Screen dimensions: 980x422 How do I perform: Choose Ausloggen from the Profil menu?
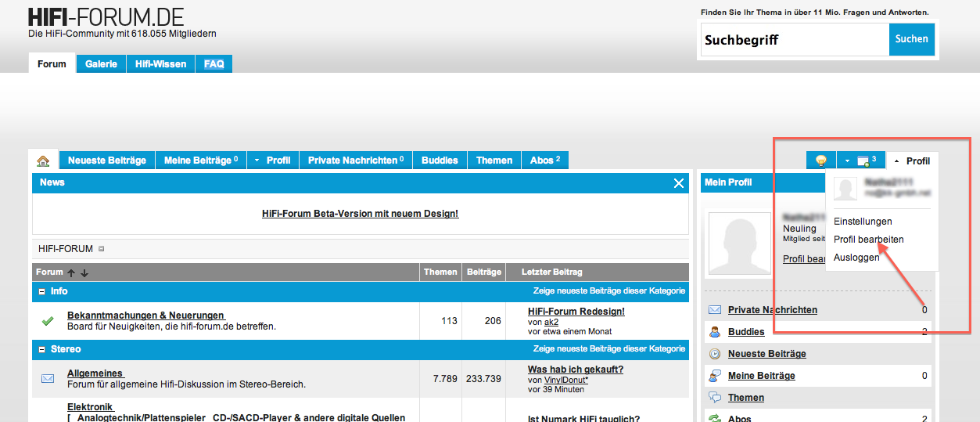click(856, 258)
